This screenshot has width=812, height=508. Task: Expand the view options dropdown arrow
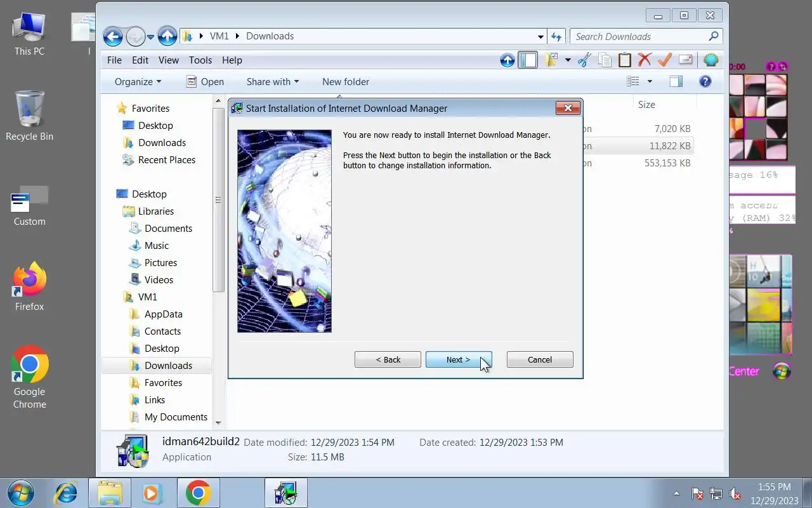649,81
